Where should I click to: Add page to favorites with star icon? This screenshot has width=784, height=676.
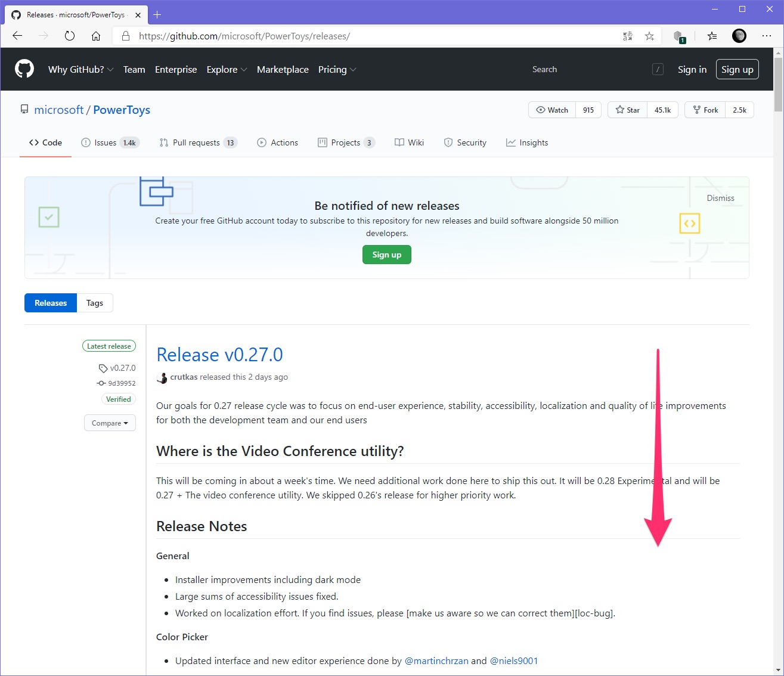tap(649, 36)
